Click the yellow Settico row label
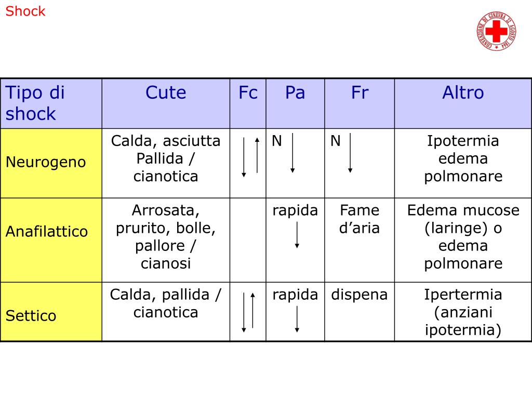 51,312
